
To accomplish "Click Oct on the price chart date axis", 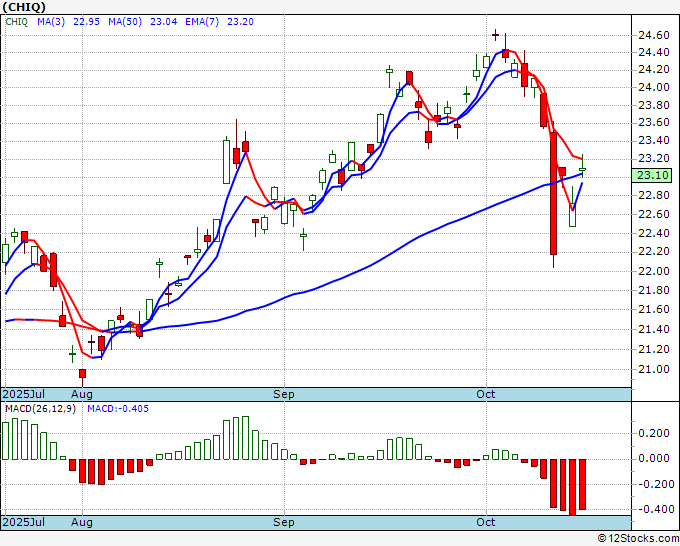I will click(485, 394).
